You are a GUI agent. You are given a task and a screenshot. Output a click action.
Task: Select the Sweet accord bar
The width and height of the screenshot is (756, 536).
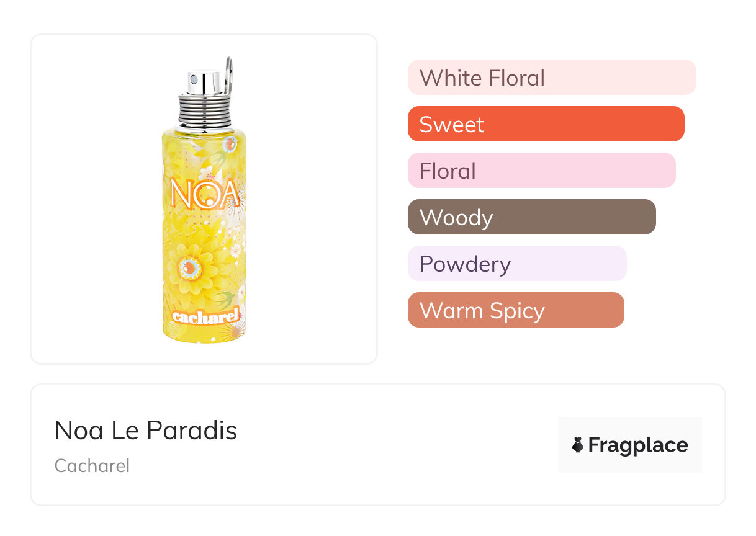pos(546,124)
